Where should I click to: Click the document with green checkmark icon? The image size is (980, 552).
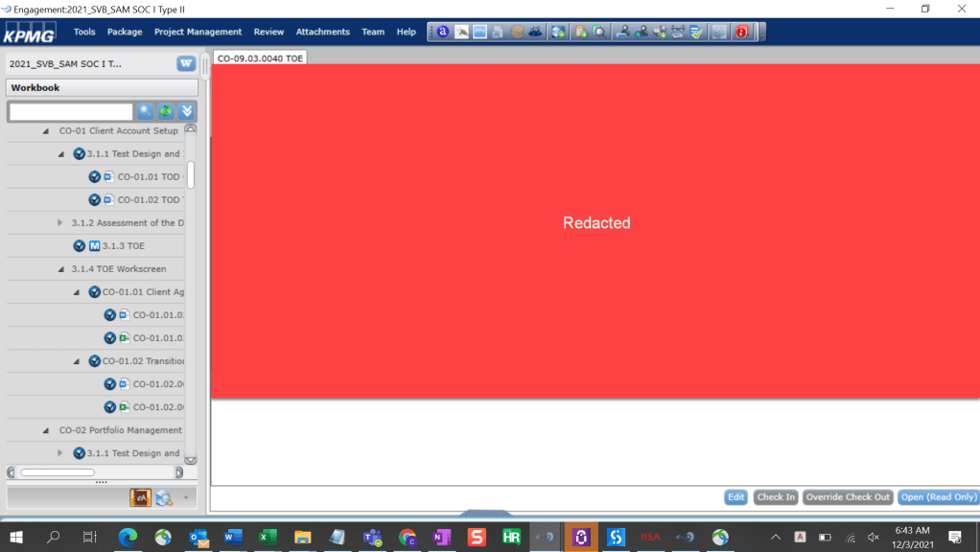(696, 32)
